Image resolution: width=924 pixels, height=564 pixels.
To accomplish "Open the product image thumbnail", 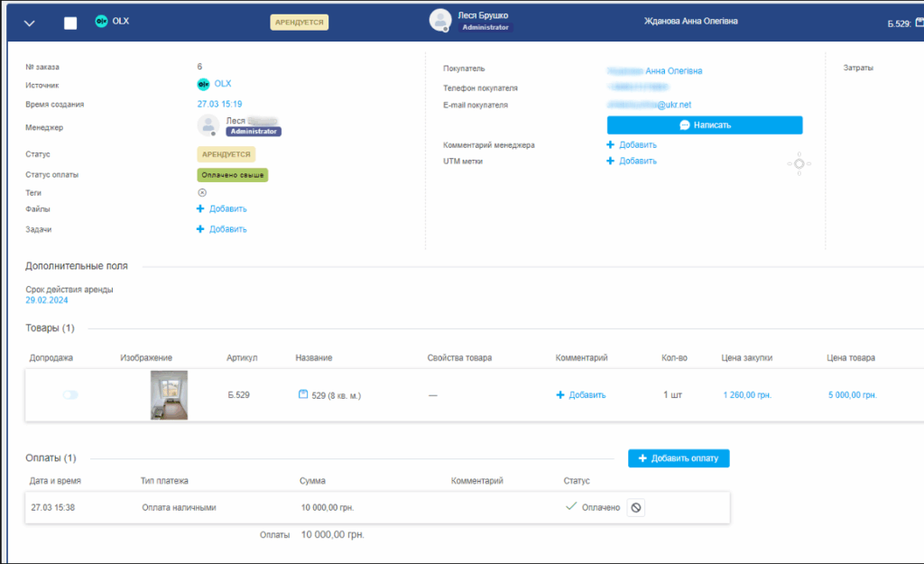I will (x=169, y=395).
